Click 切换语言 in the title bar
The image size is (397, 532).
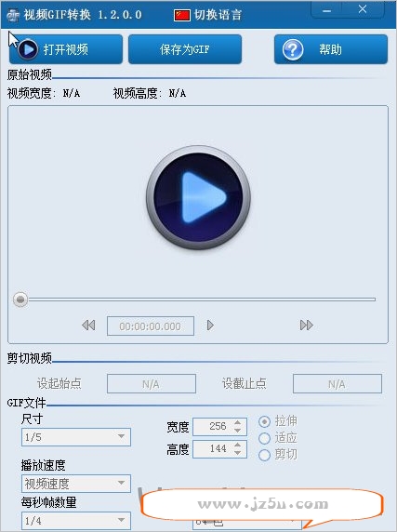(x=218, y=15)
